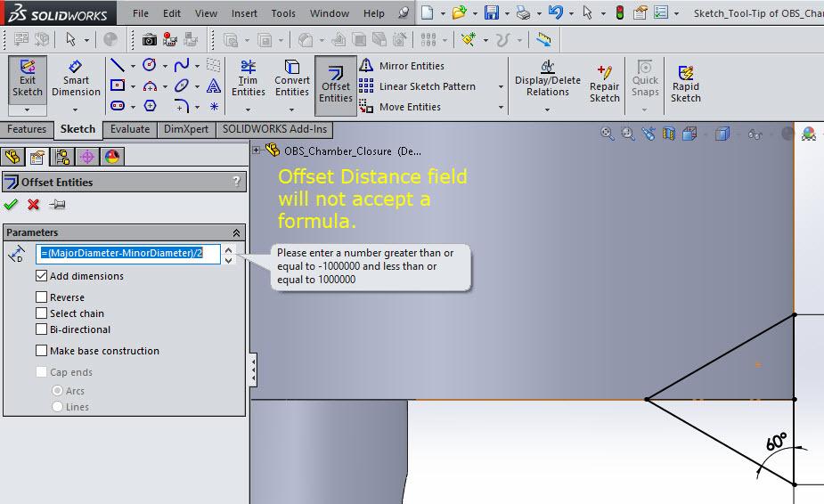Collapse the Parameters section

click(x=236, y=232)
